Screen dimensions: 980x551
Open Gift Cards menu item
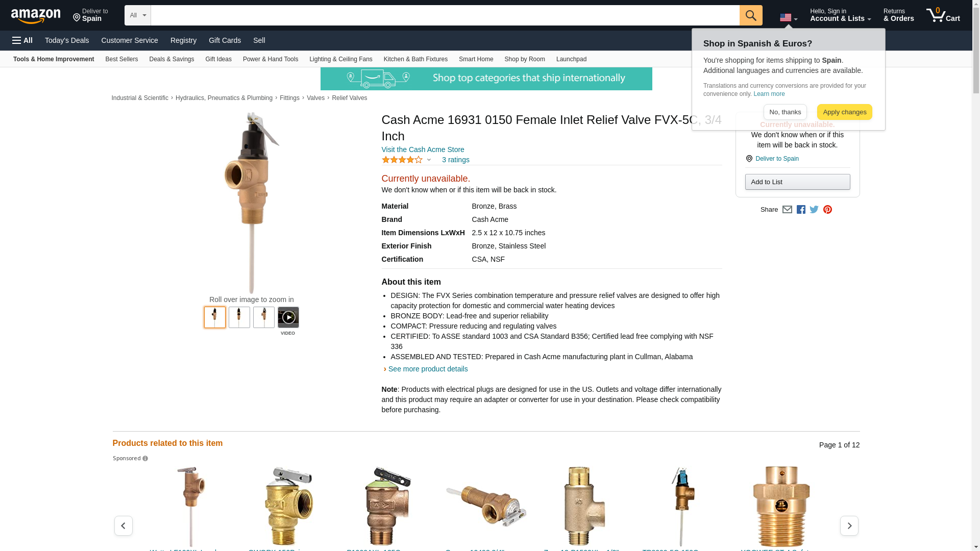click(x=225, y=40)
